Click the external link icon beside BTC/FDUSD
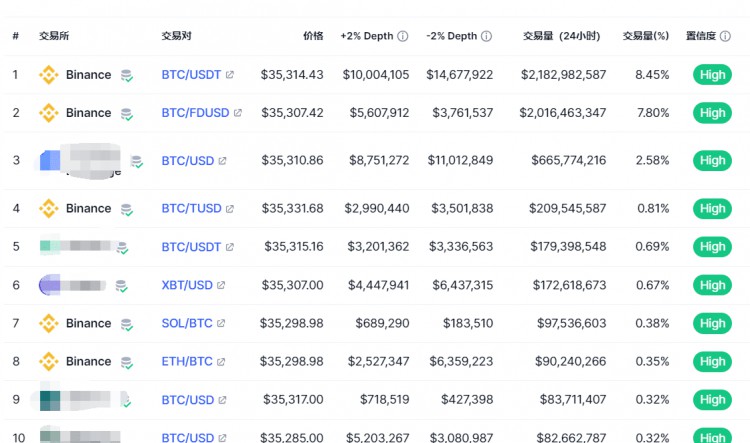750x443 pixels. click(x=238, y=113)
